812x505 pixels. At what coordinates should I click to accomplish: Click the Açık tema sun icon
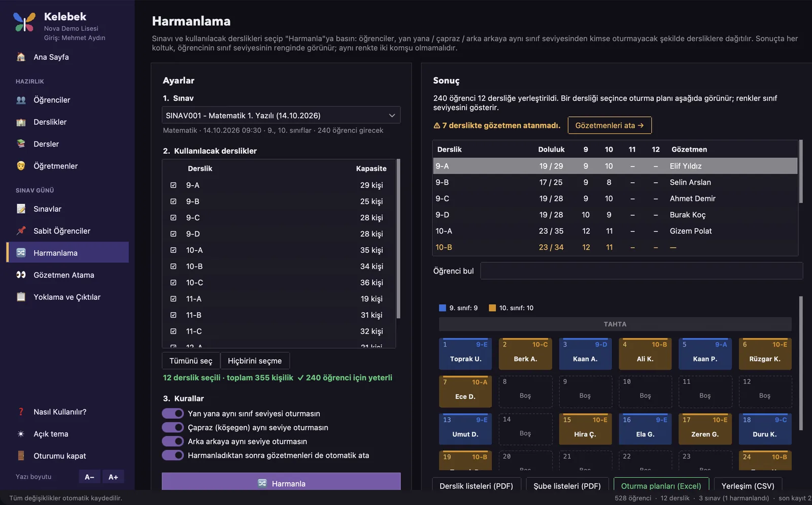(x=21, y=434)
